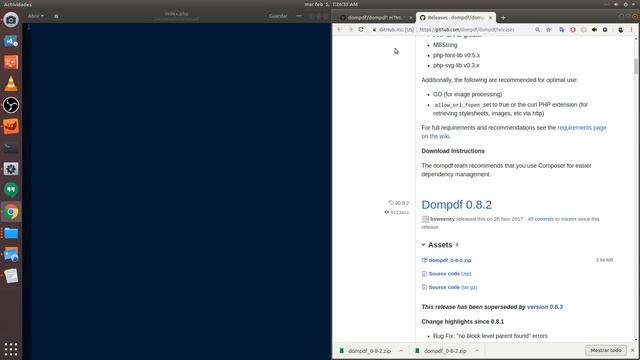Switch to Google Chrome in the dock

(x=11, y=212)
